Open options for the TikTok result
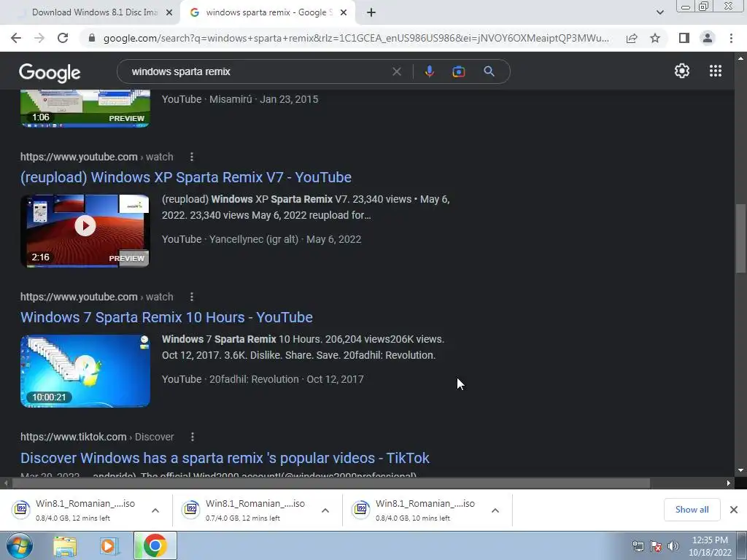747x560 pixels. point(192,437)
